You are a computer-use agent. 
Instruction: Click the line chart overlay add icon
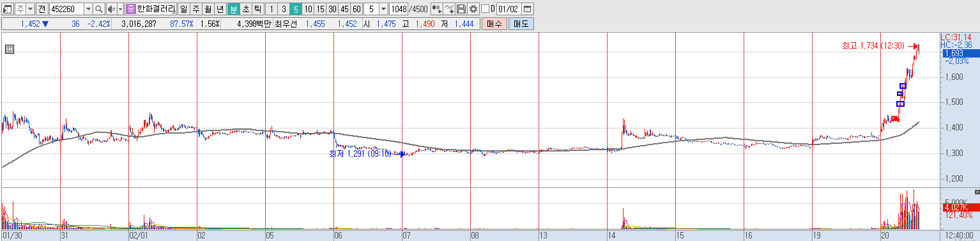(x=449, y=9)
